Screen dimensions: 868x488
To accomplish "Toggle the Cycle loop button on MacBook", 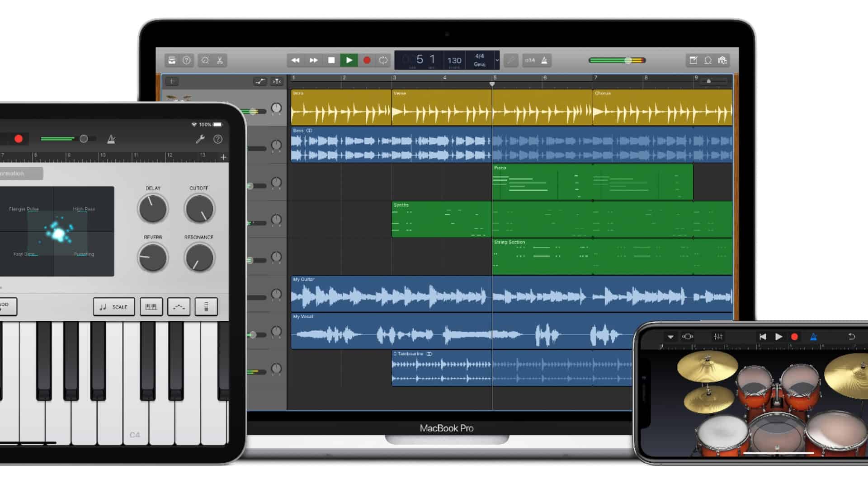I will click(383, 60).
